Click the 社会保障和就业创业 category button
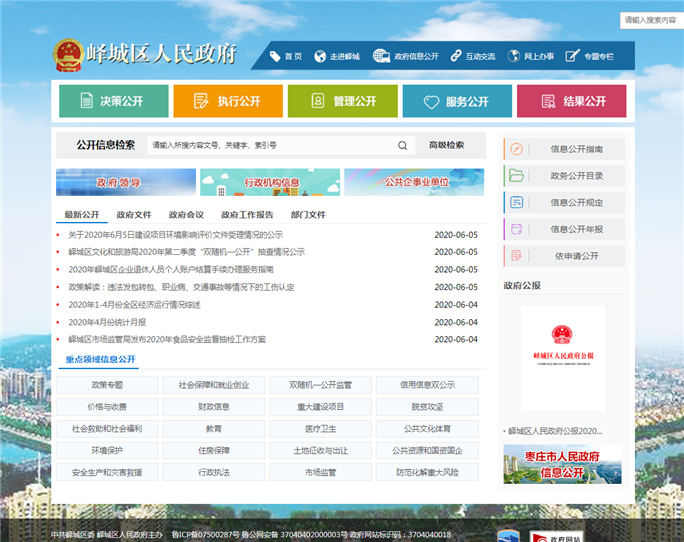Screen dimensions: 684x542 point(214,385)
